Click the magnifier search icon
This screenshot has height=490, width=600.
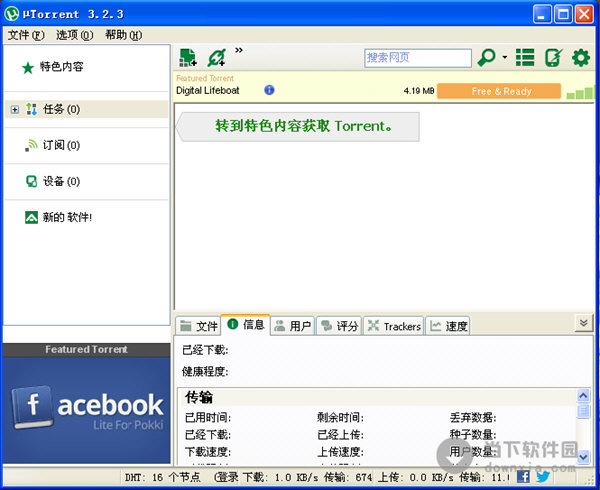point(486,58)
